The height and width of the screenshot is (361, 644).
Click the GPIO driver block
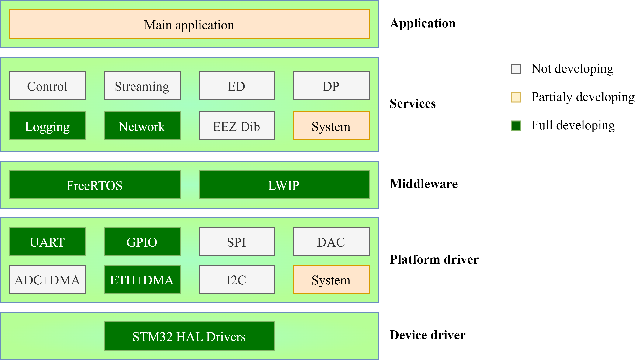[142, 241]
